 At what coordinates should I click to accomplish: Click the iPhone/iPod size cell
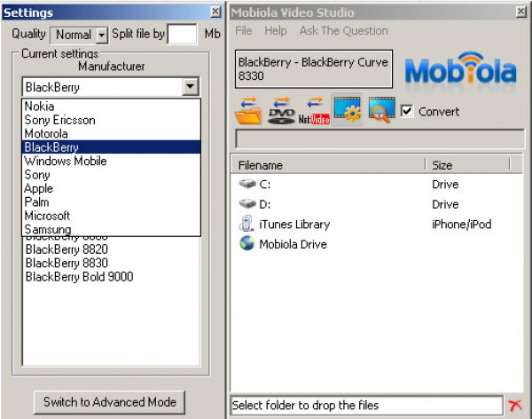point(461,225)
